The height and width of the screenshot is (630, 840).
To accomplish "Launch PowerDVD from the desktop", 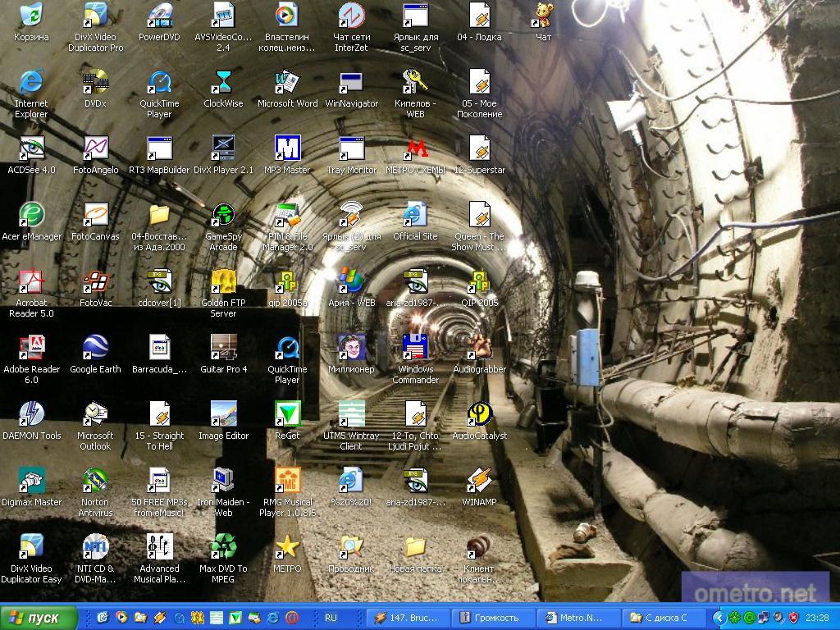I will point(159,16).
